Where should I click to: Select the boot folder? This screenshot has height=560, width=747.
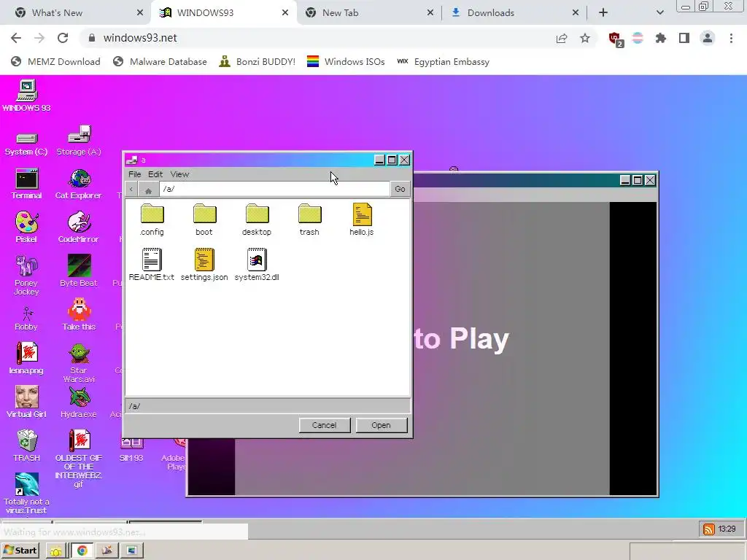pyautogui.click(x=204, y=220)
